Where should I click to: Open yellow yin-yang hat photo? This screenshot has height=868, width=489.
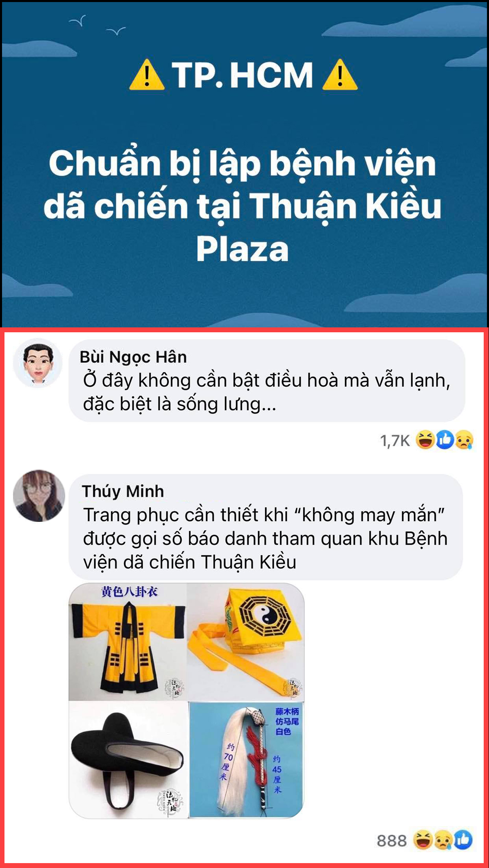pos(246,642)
